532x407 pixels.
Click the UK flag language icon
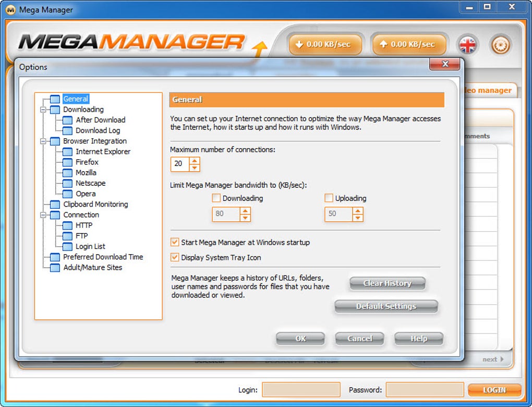click(x=467, y=45)
